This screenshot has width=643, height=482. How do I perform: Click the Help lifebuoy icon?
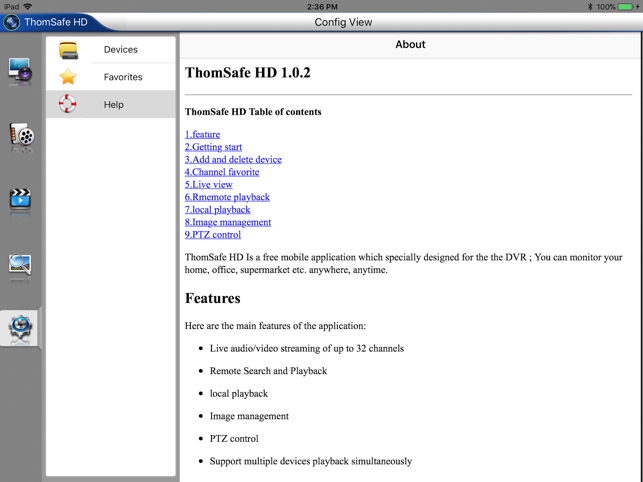tap(67, 104)
